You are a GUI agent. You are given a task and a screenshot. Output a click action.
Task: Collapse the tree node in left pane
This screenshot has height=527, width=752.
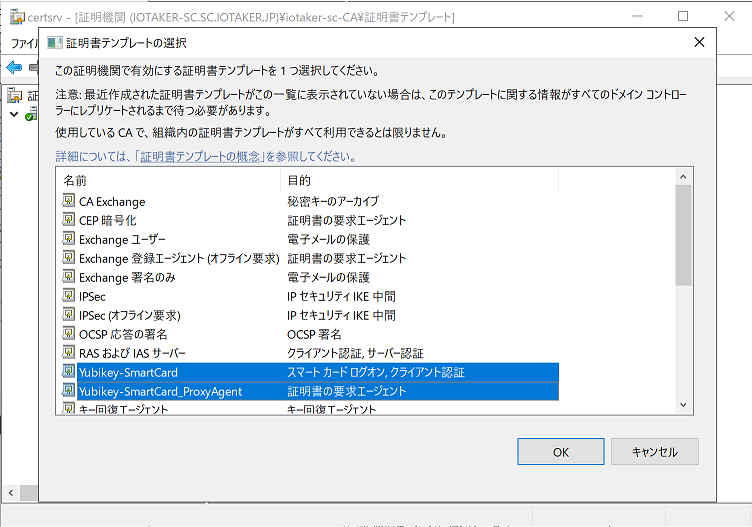[x=12, y=116]
